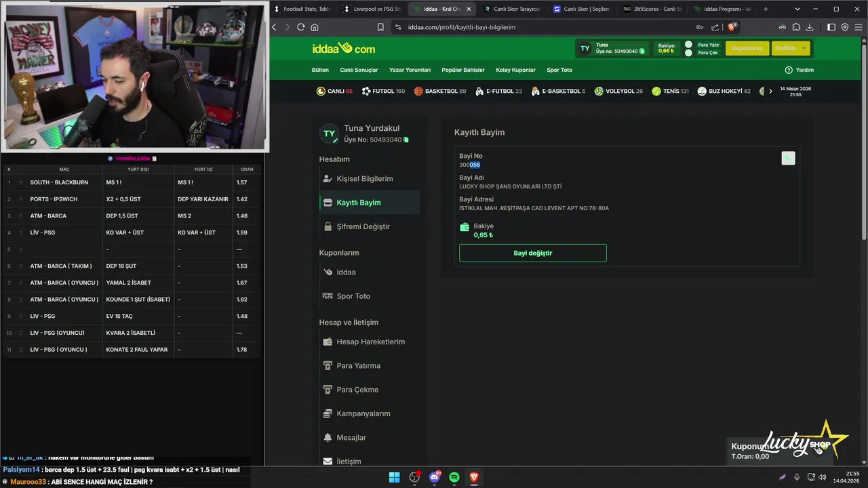Open the browser hamburger menu
The width and height of the screenshot is (868, 488).
coord(858,27)
